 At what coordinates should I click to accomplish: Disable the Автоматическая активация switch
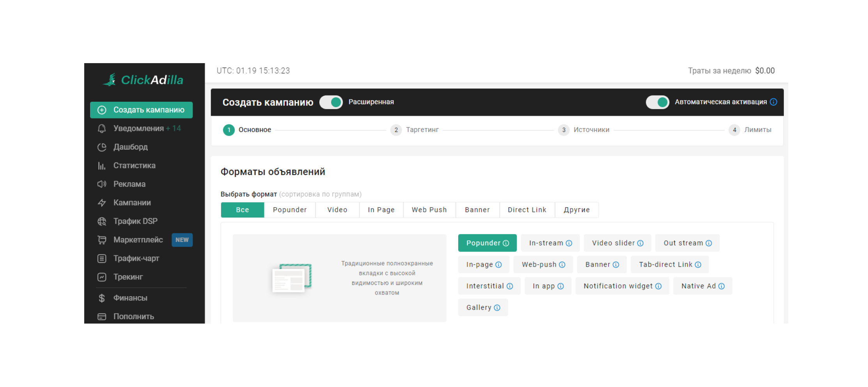[x=657, y=102]
